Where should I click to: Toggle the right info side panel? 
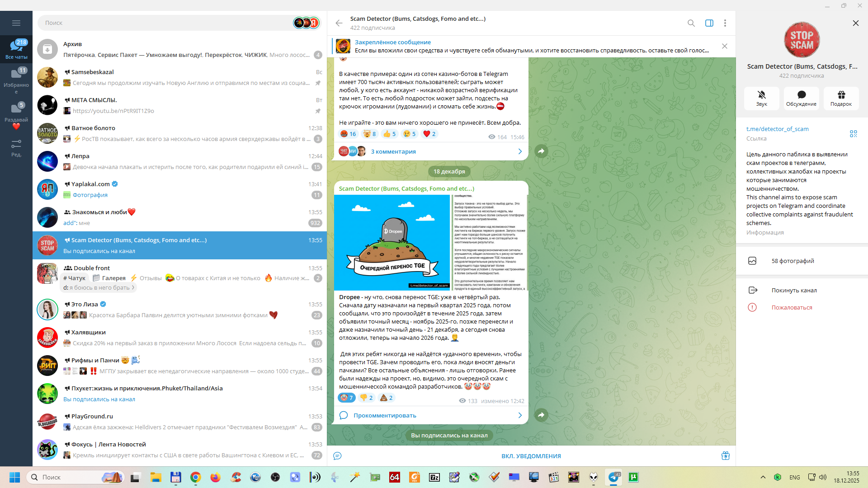coord(709,23)
